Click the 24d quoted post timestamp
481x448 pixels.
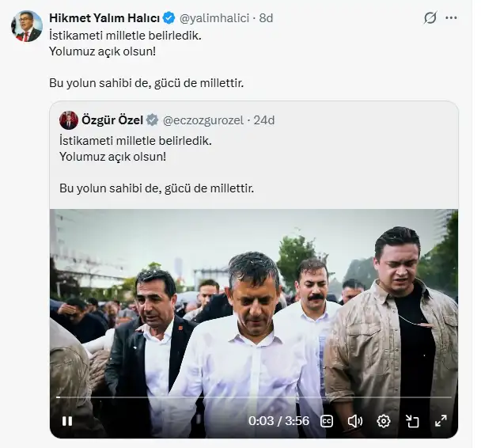point(264,120)
